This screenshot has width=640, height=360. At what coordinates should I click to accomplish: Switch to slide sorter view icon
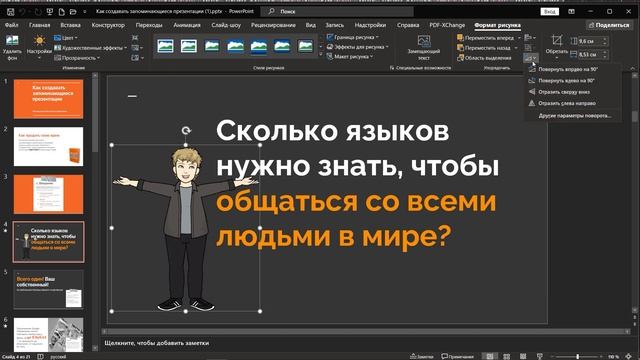coord(507,356)
